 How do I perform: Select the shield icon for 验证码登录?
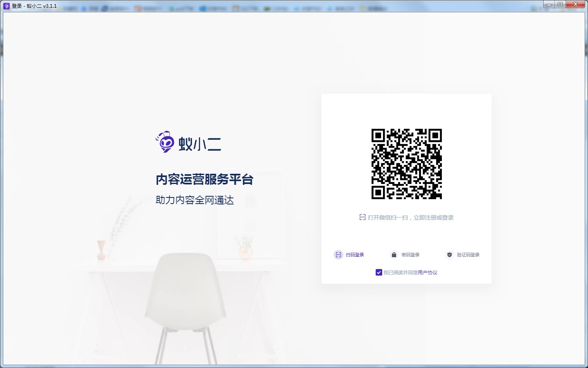point(449,255)
